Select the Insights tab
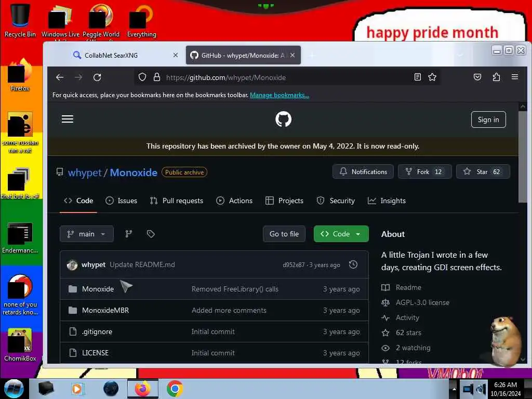This screenshot has height=399, width=532. point(387,201)
